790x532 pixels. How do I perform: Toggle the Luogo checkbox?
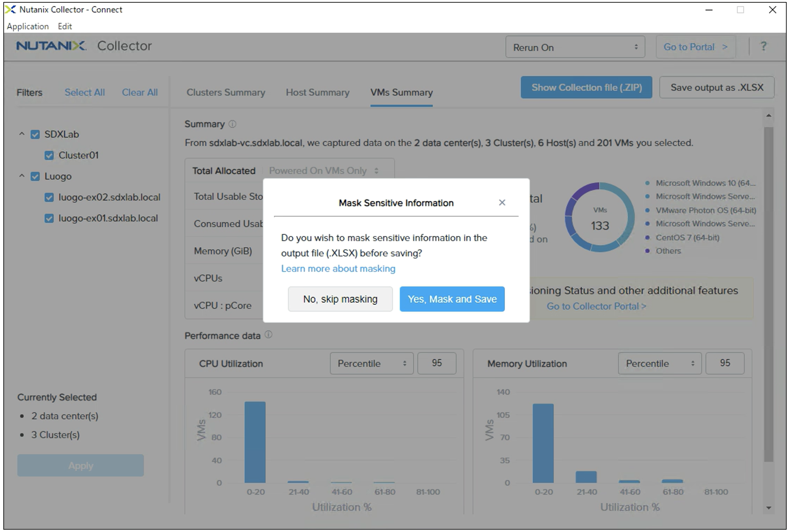coord(35,177)
